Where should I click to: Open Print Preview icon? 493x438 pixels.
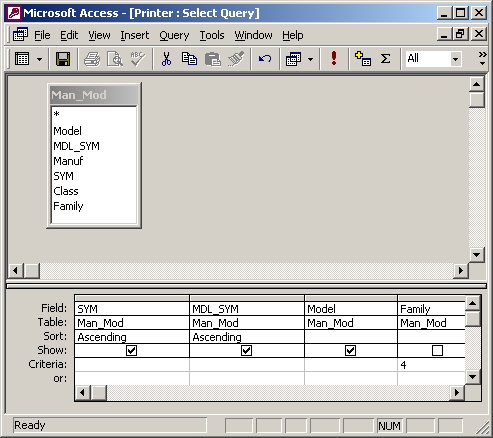tap(115, 59)
